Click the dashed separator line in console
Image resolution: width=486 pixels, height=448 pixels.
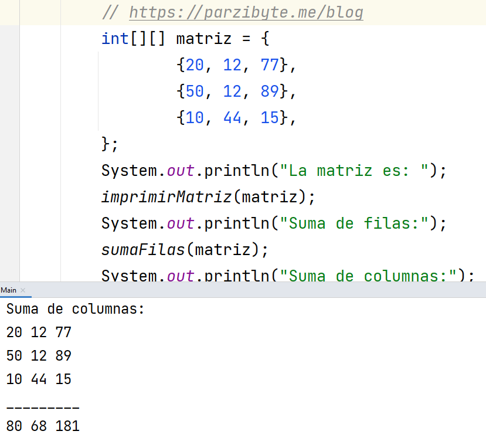(x=43, y=406)
